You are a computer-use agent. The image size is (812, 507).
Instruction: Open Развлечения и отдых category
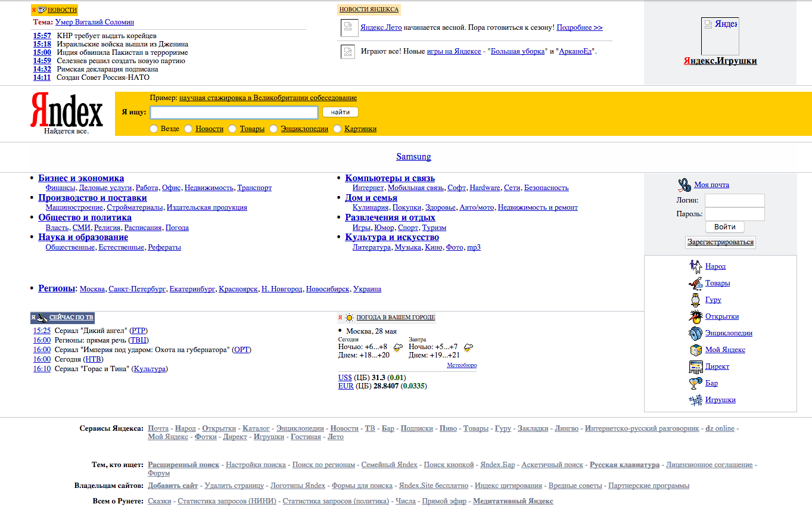point(390,217)
